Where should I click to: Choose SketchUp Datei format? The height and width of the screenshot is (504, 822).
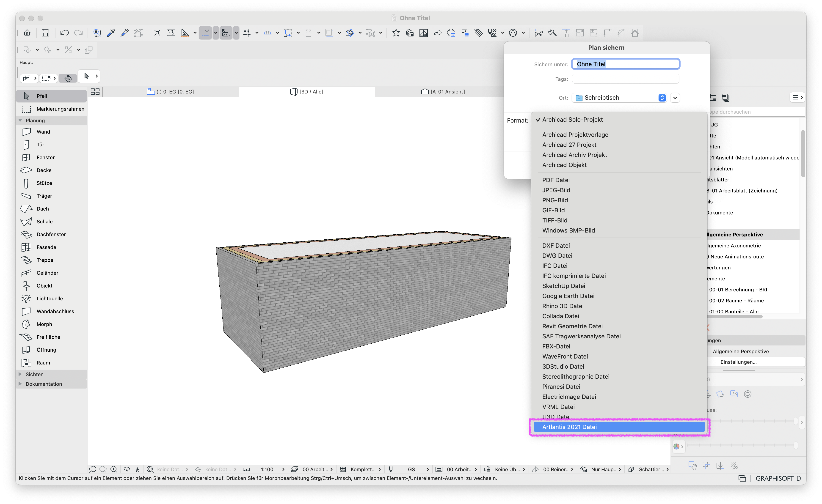coord(619,286)
